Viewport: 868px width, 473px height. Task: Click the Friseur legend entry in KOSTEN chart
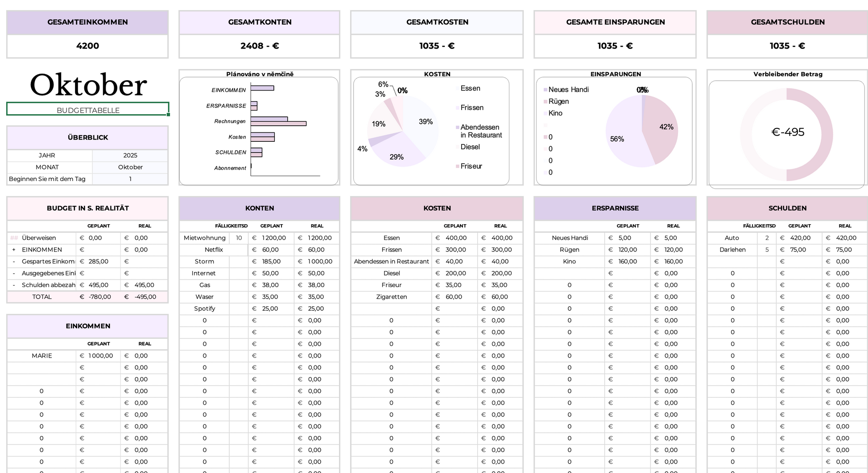coord(471,166)
